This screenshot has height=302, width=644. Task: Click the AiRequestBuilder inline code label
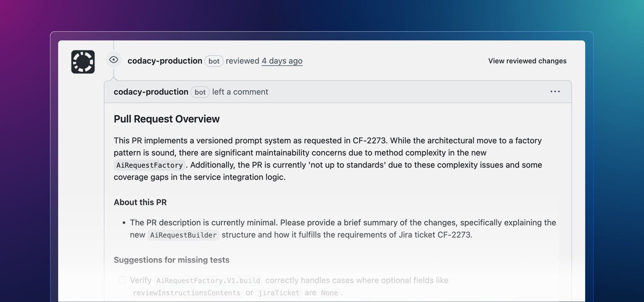click(183, 235)
